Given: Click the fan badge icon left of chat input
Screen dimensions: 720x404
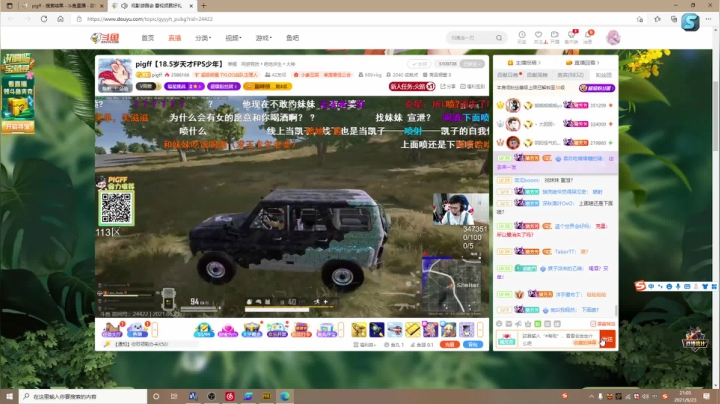Looking at the screenshot, I should pos(506,339).
